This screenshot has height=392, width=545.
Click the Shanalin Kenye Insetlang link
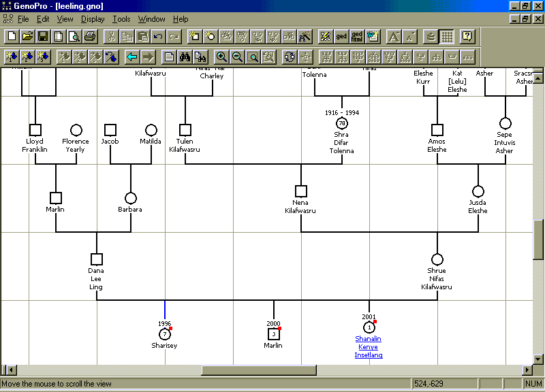click(x=369, y=346)
